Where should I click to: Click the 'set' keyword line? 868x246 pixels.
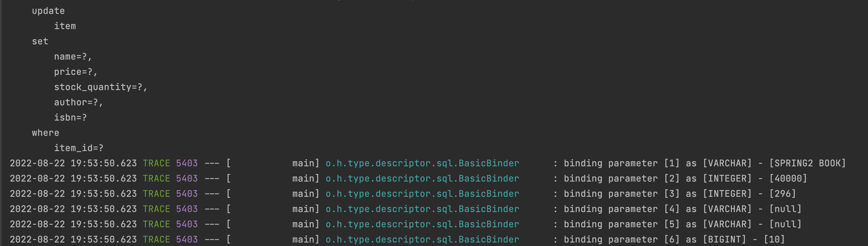[x=40, y=42]
